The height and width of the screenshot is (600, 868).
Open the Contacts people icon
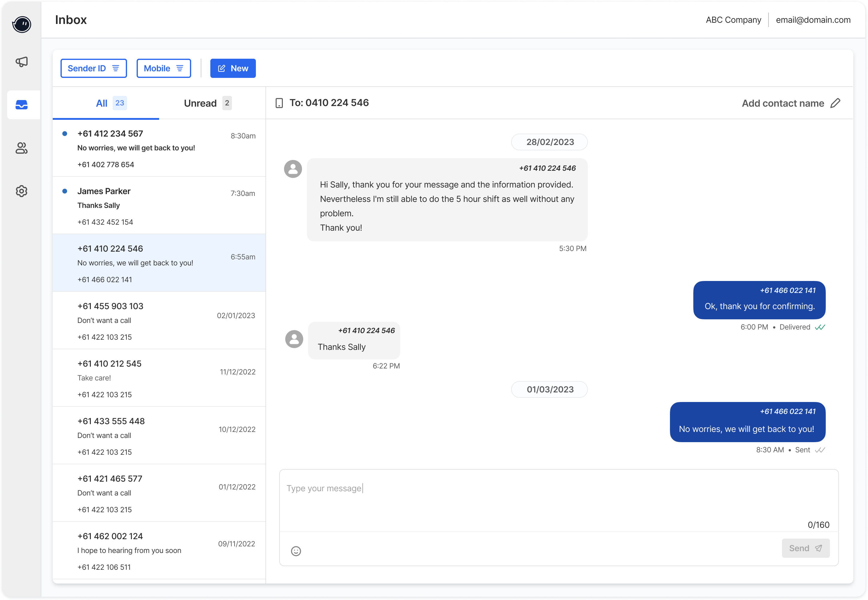click(22, 148)
